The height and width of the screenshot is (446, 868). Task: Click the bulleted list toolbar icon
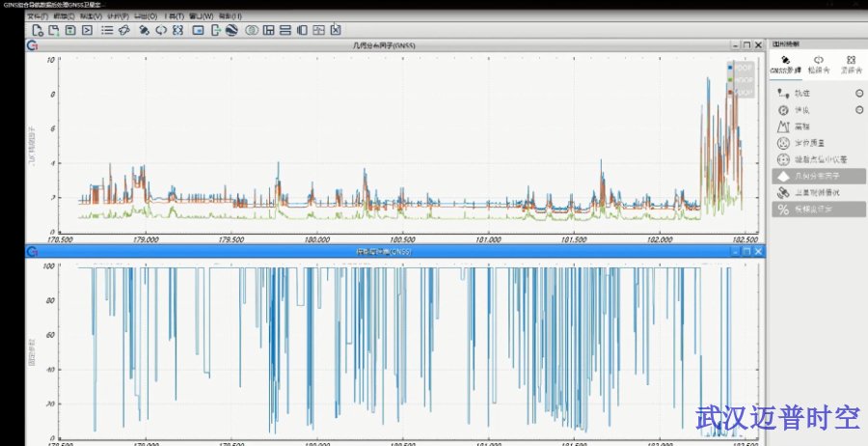point(107,30)
